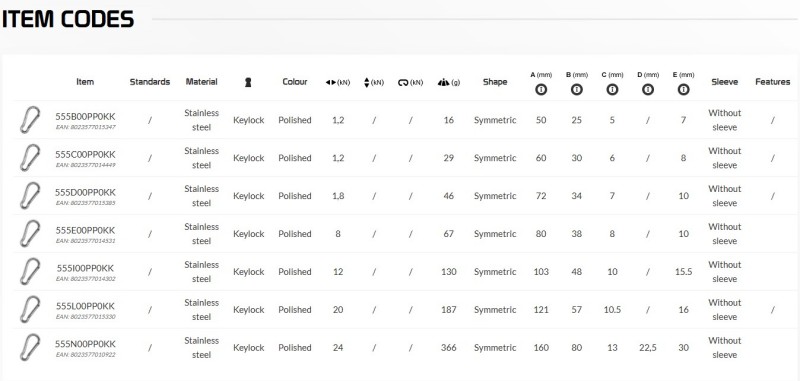Select item code 555D00PP0KK
This screenshot has height=381, width=800.
pos(85,192)
